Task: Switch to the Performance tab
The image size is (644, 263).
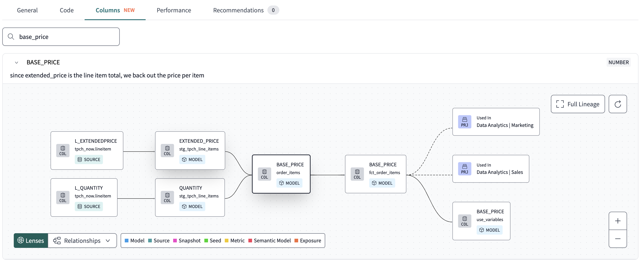Action: [x=174, y=10]
